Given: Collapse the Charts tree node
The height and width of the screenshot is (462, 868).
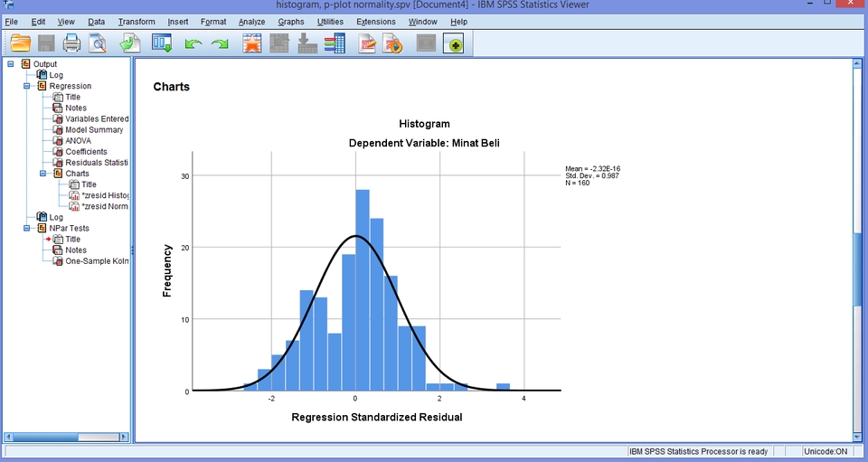Looking at the screenshot, I should pos(42,174).
